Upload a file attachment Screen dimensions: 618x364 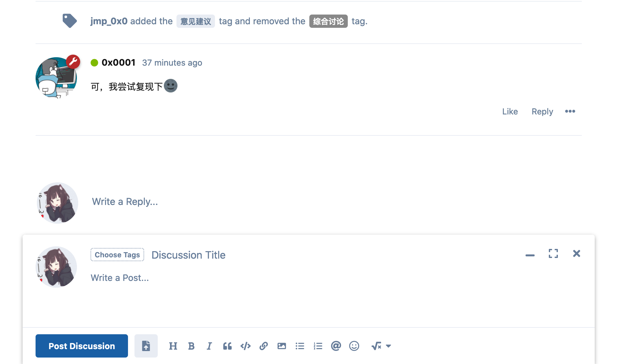click(146, 346)
